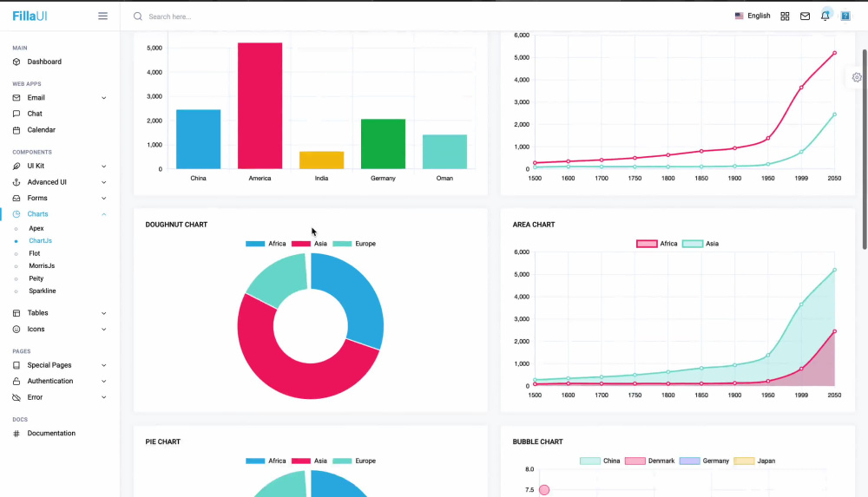Toggle Europe series in Doughnut chart legend
Viewport: 868px width, 497px height.
coord(354,244)
